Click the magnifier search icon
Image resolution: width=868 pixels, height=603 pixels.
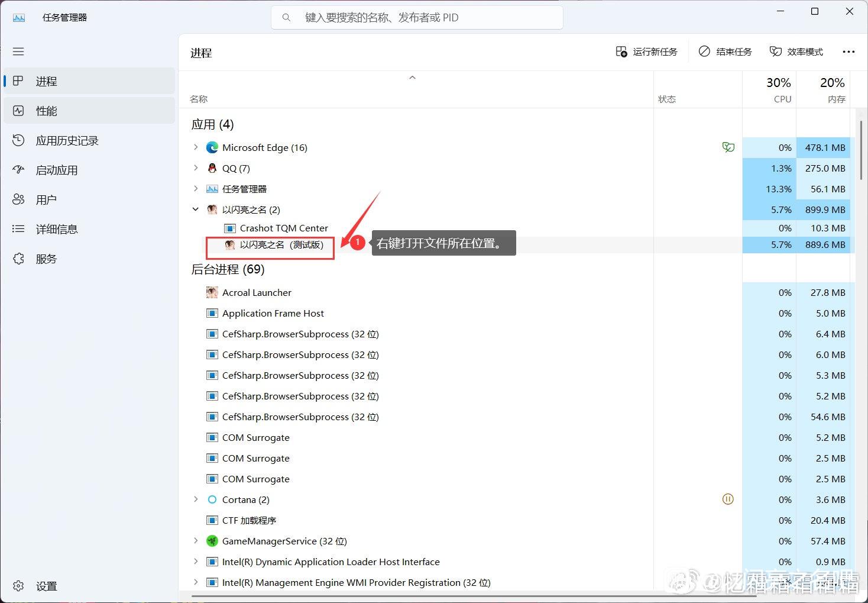tap(286, 18)
